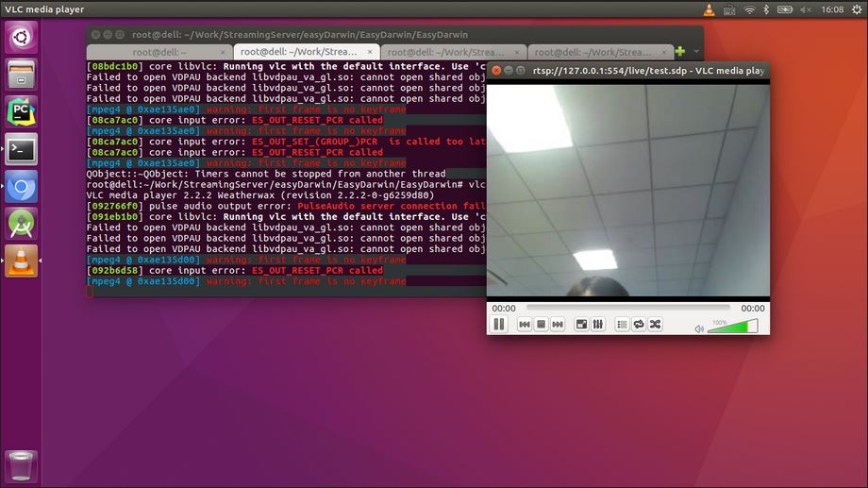Screen dimensions: 868x488
Task: Toggle VLC fullscreen video mode
Action: pyautogui.click(x=581, y=324)
